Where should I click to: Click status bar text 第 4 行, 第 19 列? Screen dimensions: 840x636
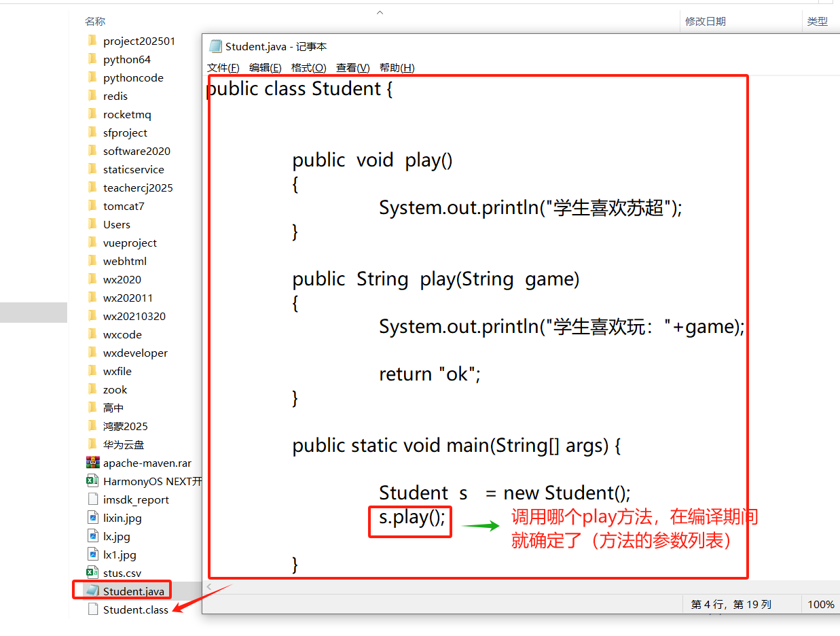click(x=731, y=604)
